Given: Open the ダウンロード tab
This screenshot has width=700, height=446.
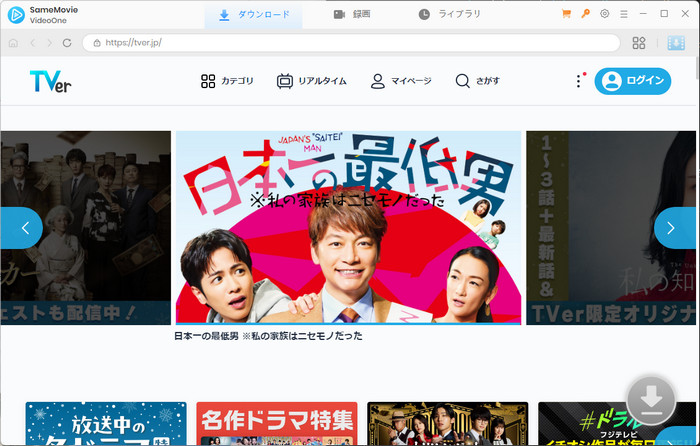Looking at the screenshot, I should [254, 15].
